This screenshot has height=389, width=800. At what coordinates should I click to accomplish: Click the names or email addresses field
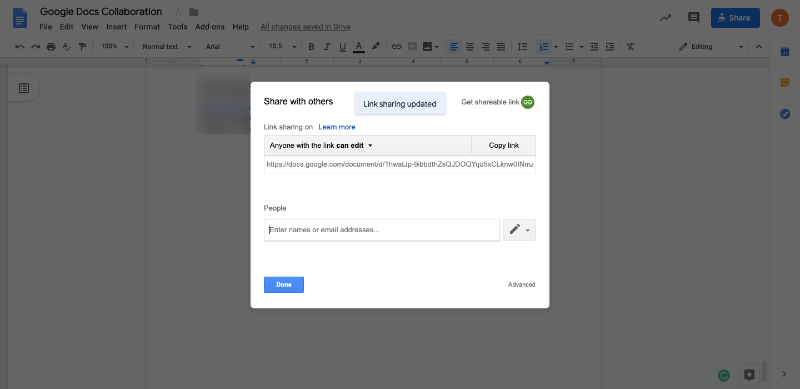pyautogui.click(x=382, y=230)
